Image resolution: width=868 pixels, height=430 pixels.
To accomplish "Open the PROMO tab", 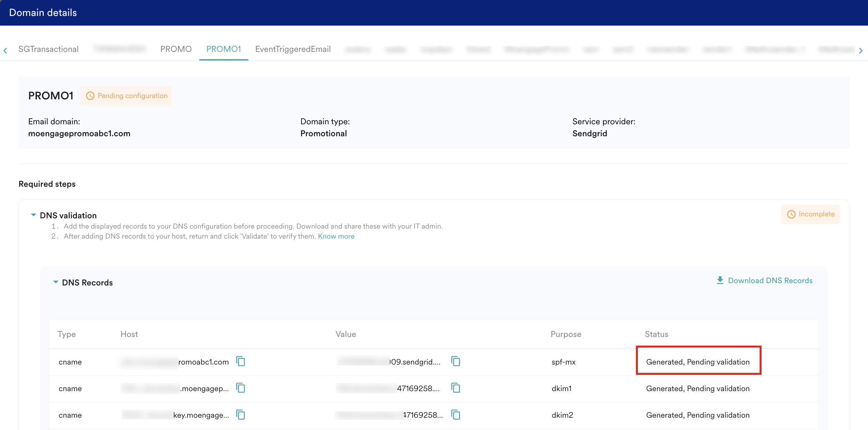I will click(176, 49).
